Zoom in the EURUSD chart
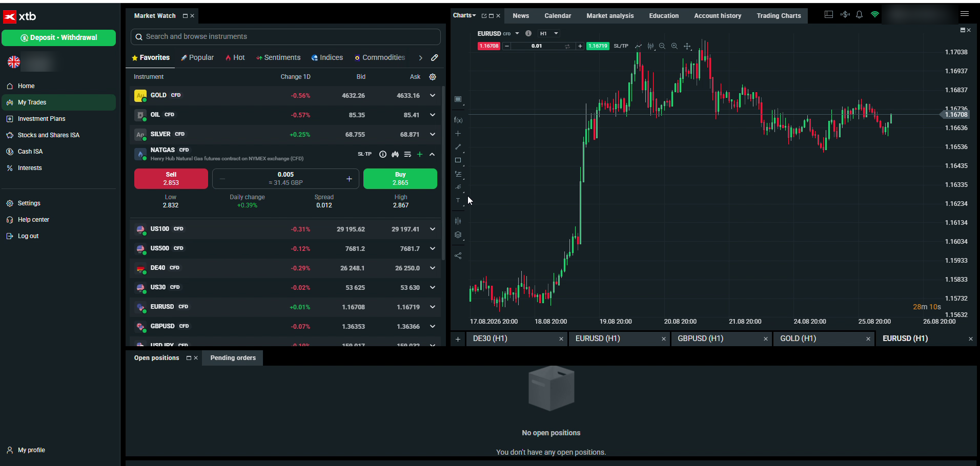The width and height of the screenshot is (980, 466). coord(675,46)
